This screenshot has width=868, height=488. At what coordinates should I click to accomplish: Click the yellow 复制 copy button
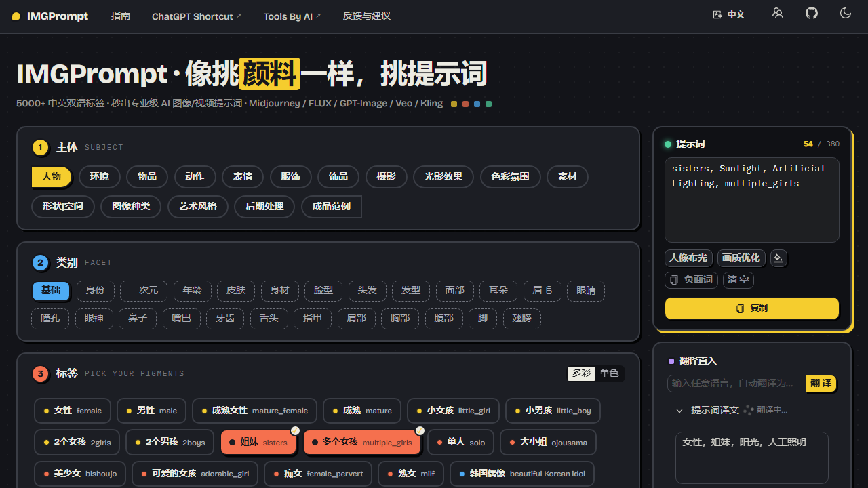pyautogui.click(x=752, y=308)
